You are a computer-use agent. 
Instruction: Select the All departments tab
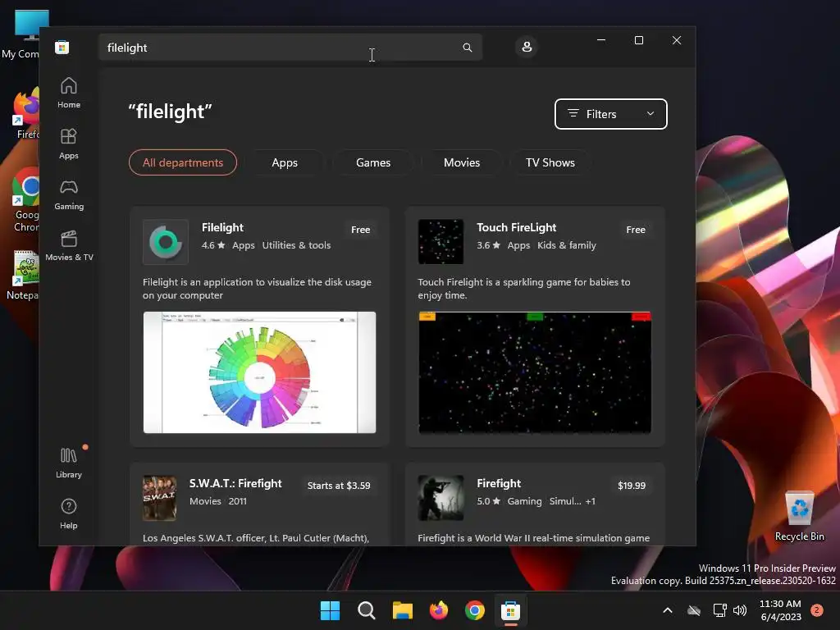pos(183,162)
